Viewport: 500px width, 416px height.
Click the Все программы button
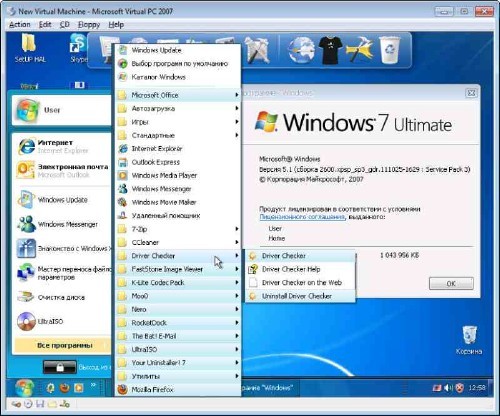pyautogui.click(x=62, y=346)
